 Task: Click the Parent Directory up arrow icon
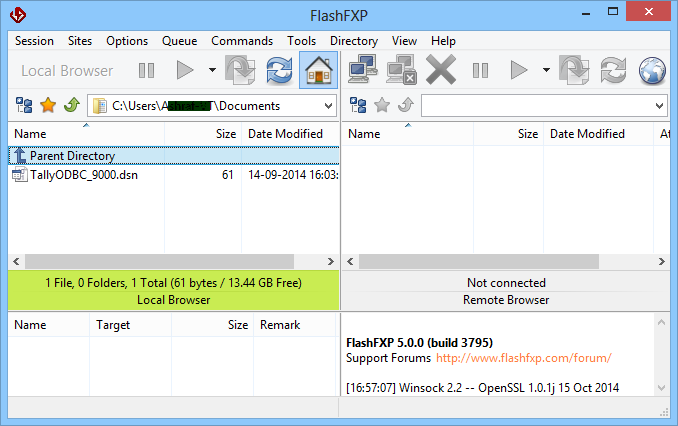click(19, 156)
